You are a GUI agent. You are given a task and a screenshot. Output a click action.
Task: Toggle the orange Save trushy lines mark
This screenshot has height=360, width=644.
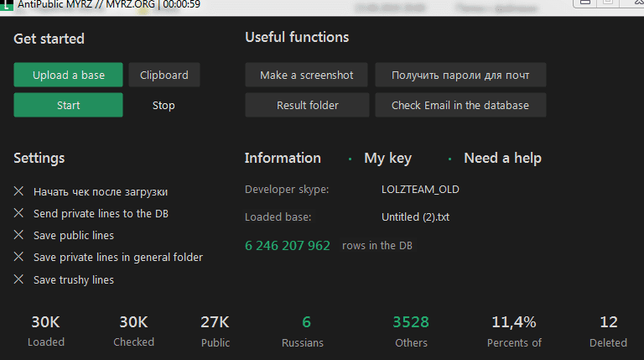19,279
